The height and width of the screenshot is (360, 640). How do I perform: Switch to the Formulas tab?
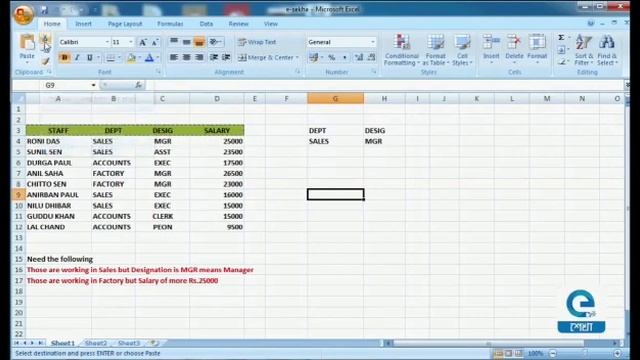pyautogui.click(x=170, y=24)
